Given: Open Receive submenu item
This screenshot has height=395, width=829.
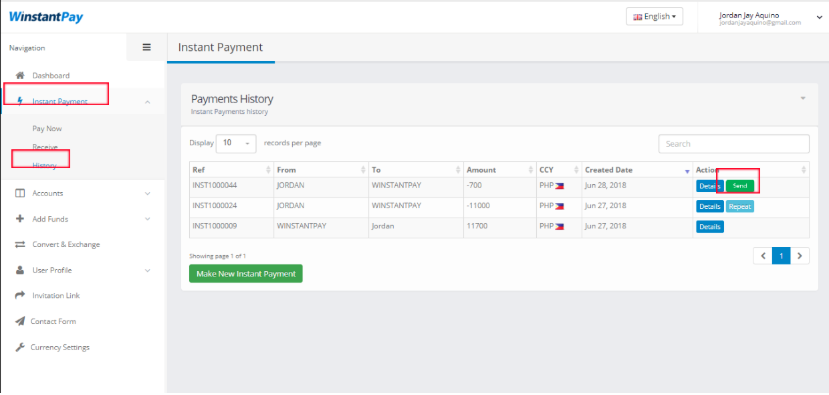Looking at the screenshot, I should pos(45,147).
